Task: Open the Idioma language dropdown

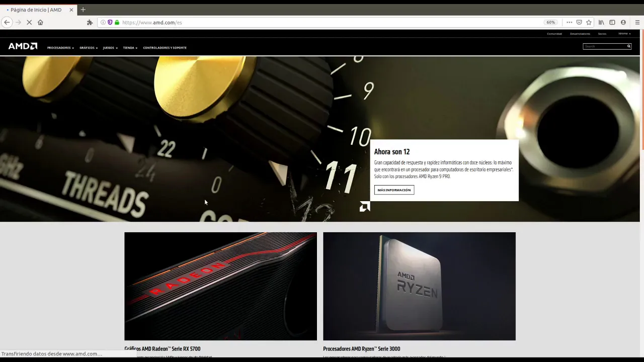Action: [624, 34]
